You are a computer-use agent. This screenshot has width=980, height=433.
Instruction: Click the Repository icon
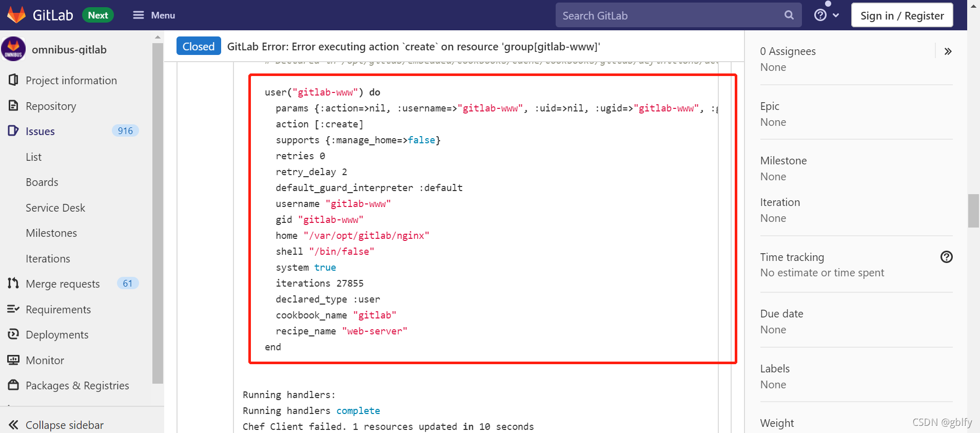pyautogui.click(x=13, y=106)
